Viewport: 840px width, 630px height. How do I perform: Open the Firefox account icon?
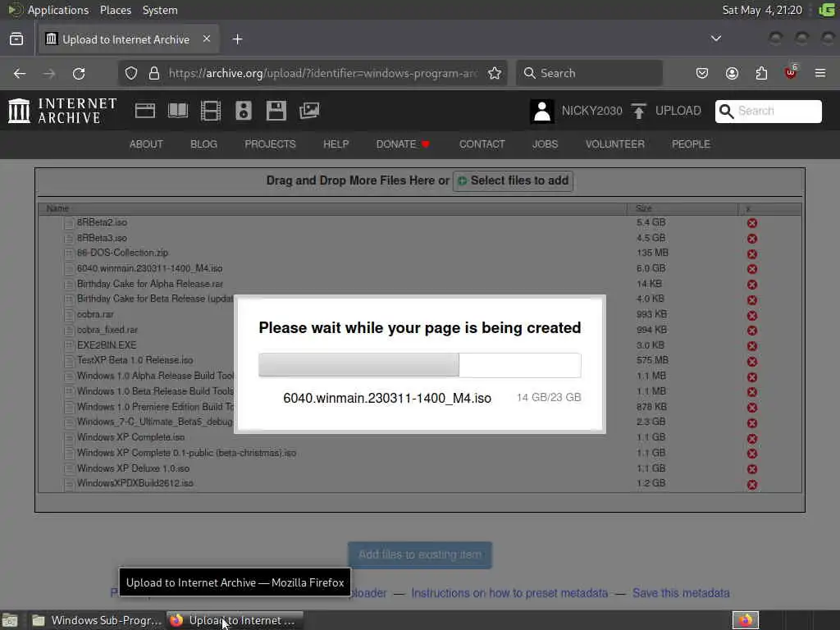732,73
